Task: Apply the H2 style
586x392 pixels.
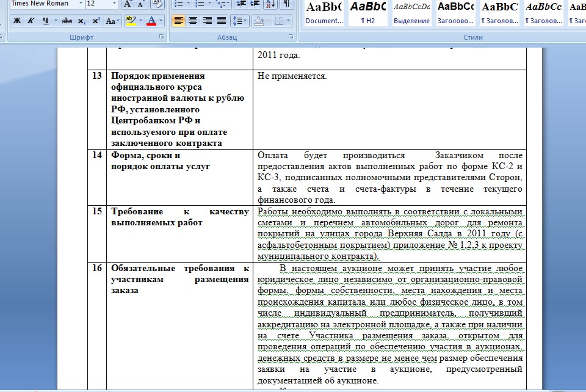Action: coord(367,13)
